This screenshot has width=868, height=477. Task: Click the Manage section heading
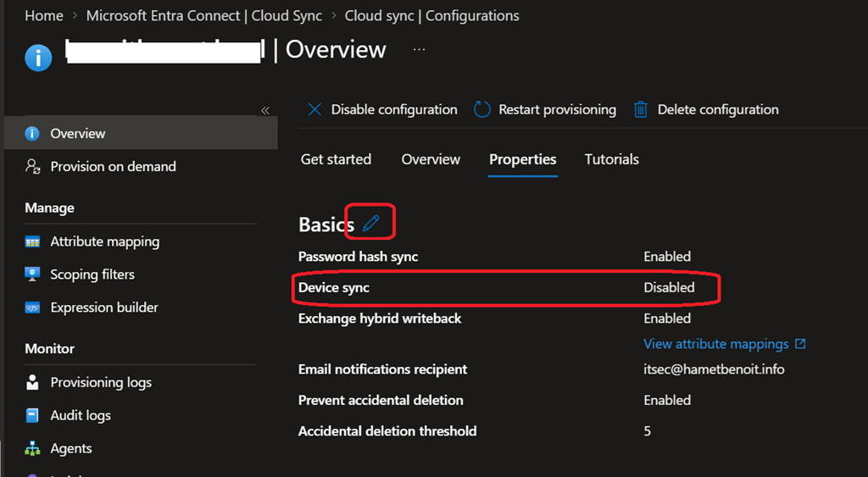pyautogui.click(x=49, y=208)
